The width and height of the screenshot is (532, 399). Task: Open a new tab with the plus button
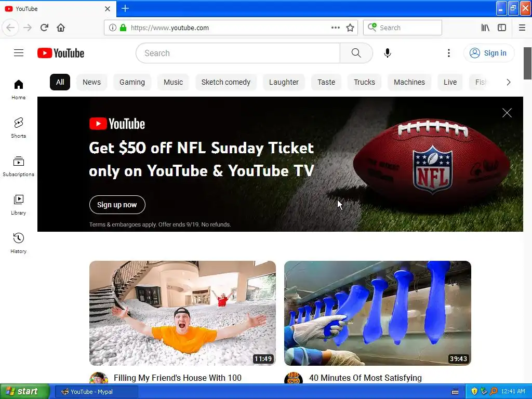(125, 8)
